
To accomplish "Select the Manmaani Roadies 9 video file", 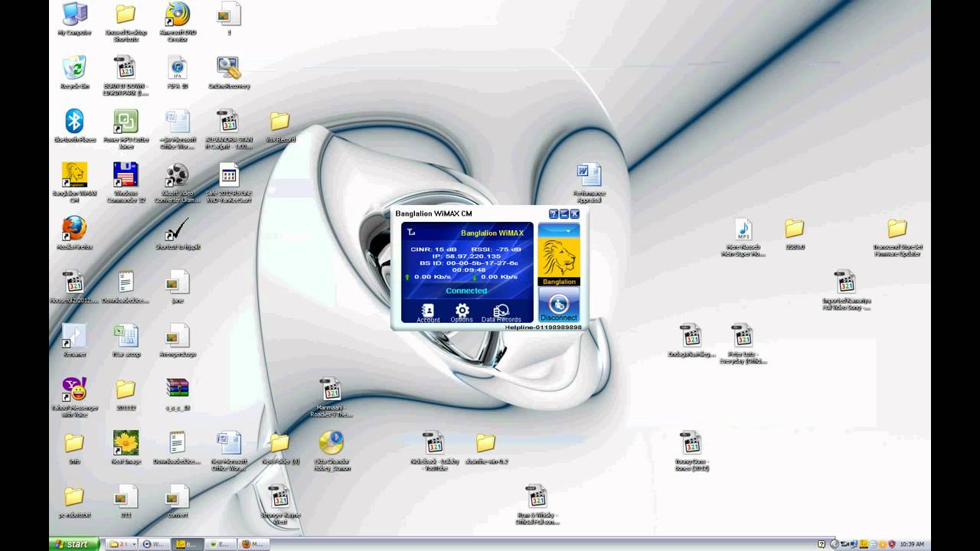I will click(331, 396).
